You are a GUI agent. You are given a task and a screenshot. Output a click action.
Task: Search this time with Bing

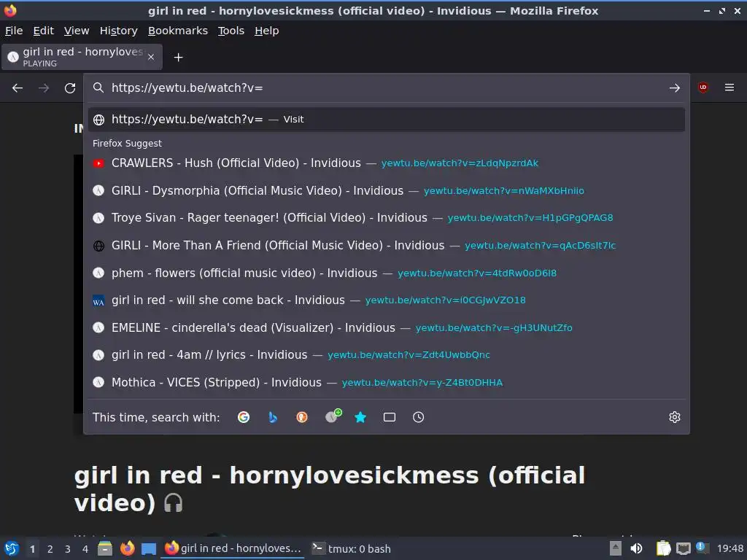tap(273, 417)
